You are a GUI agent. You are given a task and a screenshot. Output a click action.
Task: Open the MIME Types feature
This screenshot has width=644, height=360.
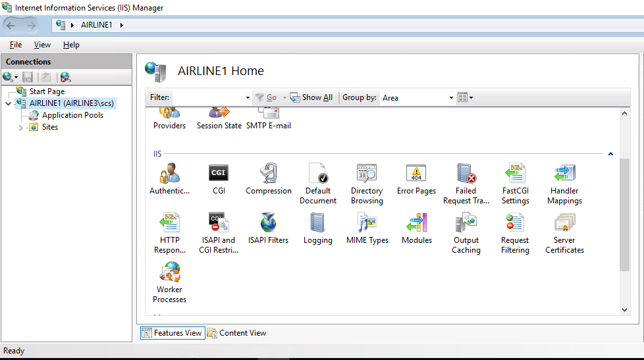click(367, 228)
